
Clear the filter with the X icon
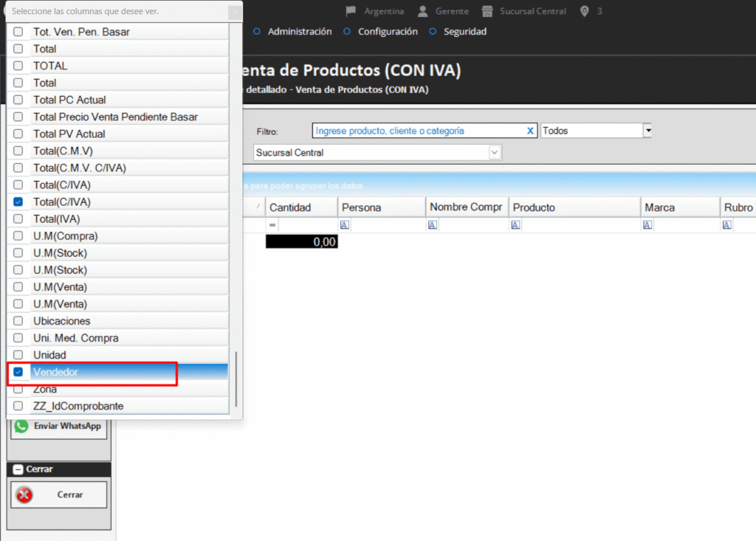pyautogui.click(x=530, y=131)
